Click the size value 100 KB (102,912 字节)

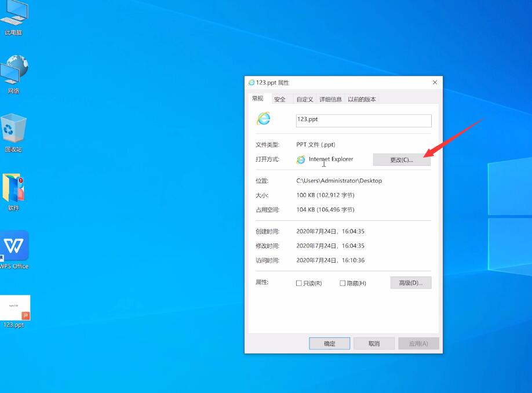click(325, 195)
